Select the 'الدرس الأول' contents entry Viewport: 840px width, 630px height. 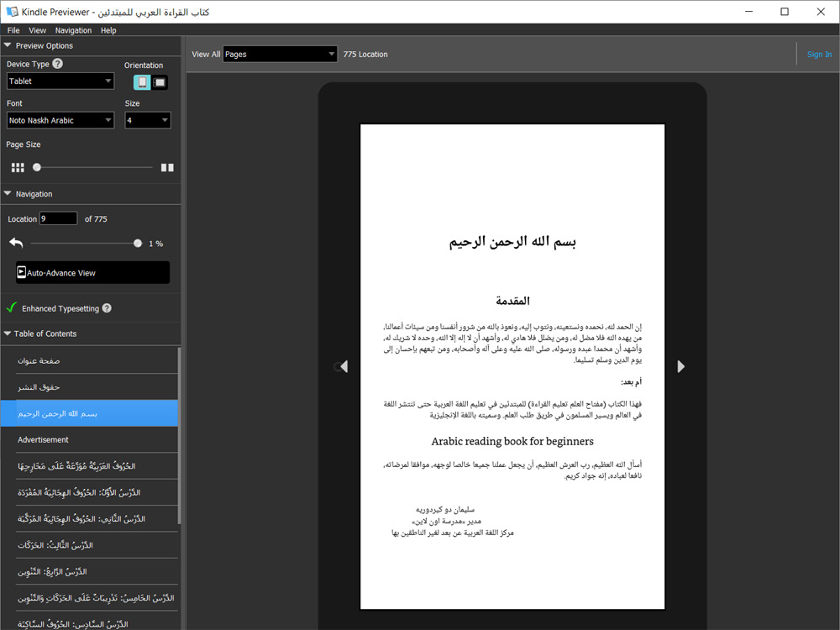pyautogui.click(x=90, y=492)
